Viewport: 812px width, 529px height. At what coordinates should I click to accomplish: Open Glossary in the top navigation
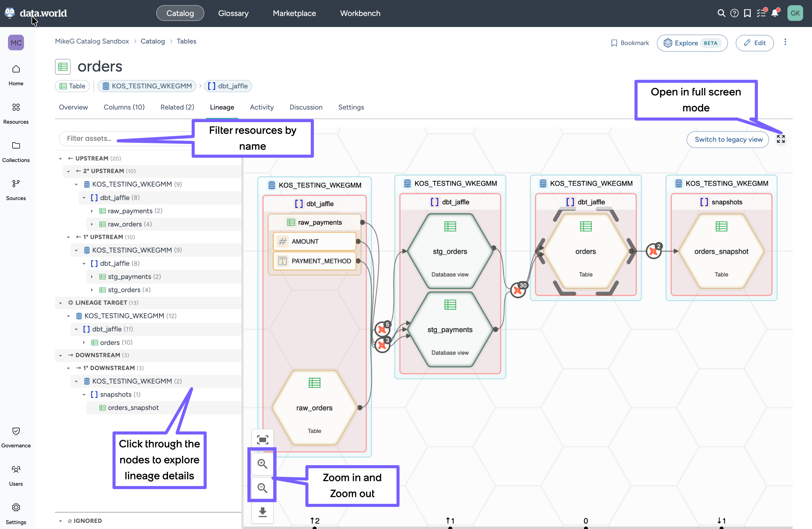tap(233, 13)
